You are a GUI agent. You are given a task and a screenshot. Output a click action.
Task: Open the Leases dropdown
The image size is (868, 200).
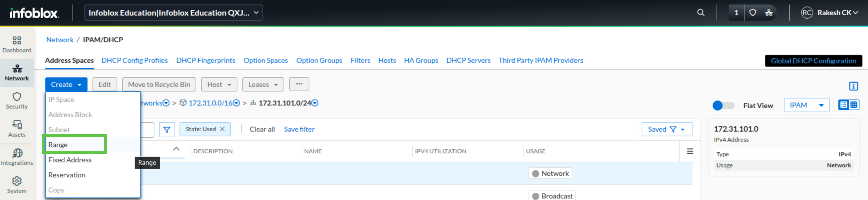coord(263,84)
